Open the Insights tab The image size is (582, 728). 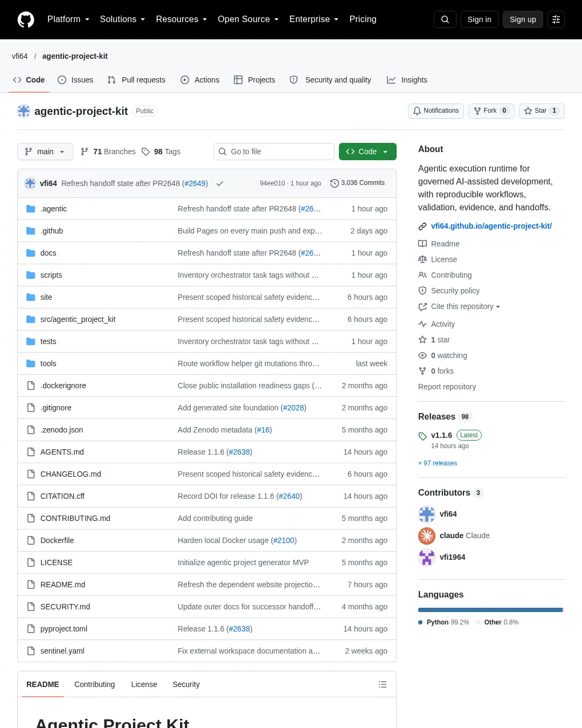(407, 80)
